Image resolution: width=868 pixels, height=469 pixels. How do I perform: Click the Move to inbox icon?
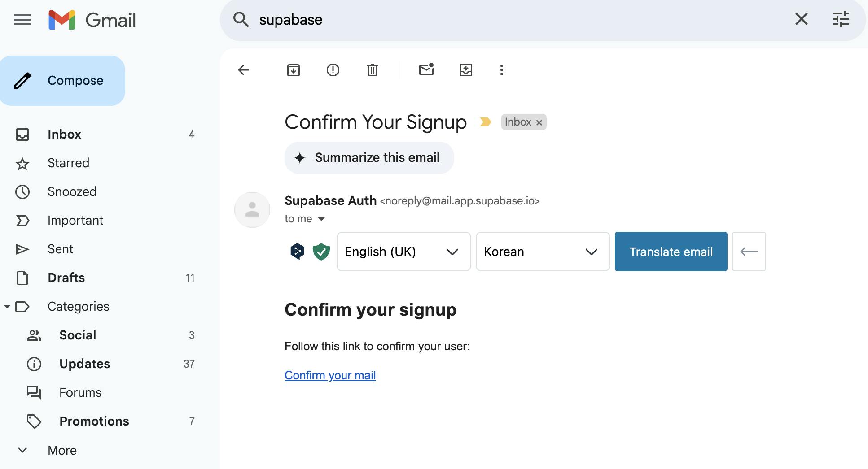[x=466, y=70]
